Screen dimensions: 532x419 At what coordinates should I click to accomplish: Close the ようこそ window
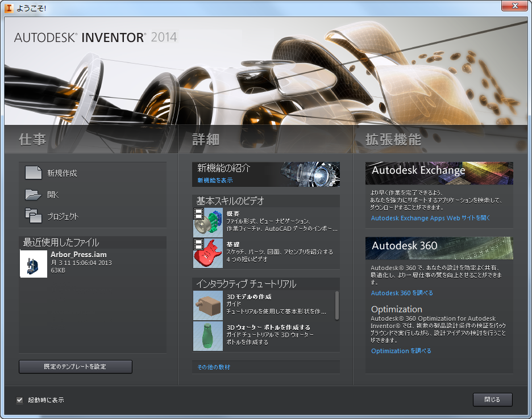click(515, 6)
